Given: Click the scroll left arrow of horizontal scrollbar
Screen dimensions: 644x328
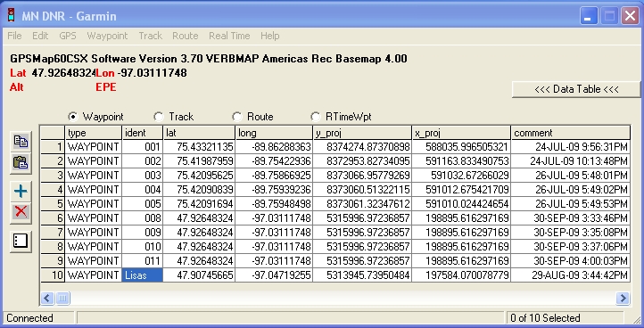Looking at the screenshot, I should [x=47, y=299].
